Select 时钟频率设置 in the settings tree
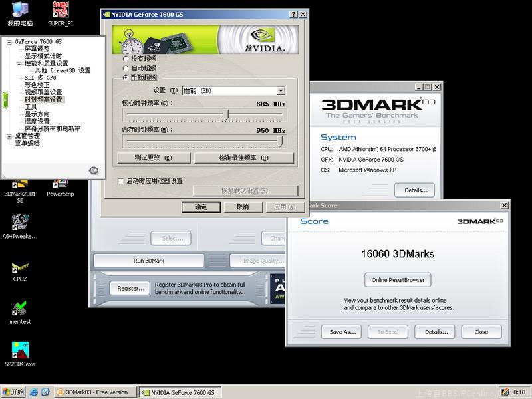Image resolution: width=532 pixels, height=399 pixels. 43,100
